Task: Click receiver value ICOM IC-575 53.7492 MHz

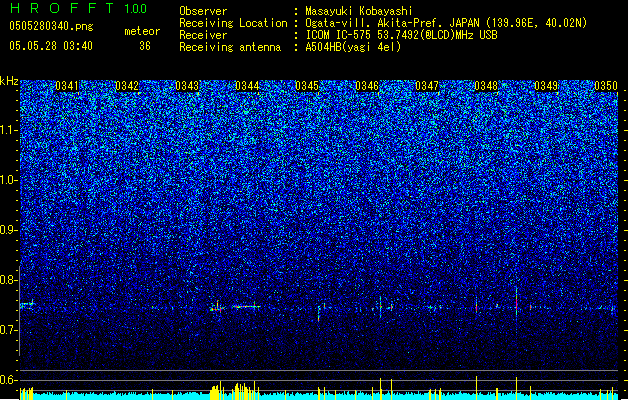Action: click(x=402, y=35)
